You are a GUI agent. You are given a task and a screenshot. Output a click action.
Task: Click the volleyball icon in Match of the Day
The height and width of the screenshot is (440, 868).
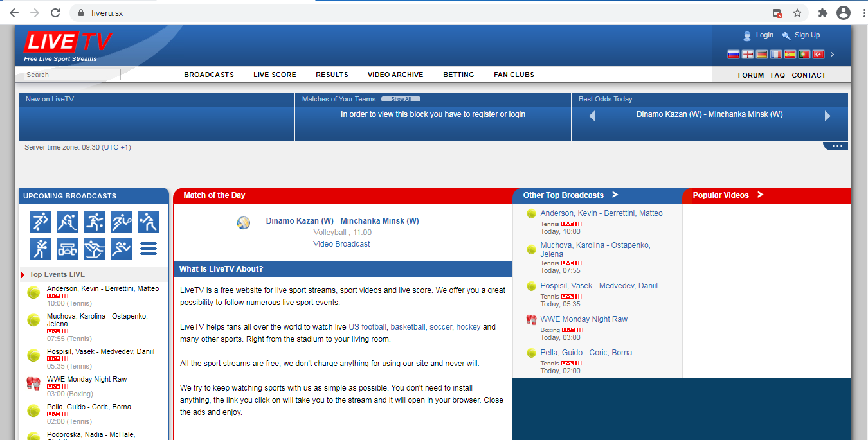243,223
